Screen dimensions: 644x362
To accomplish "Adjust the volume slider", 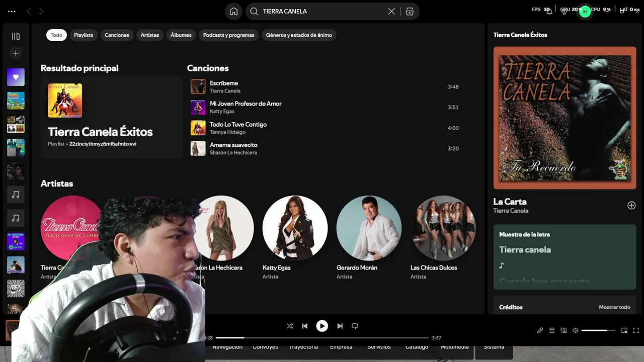I will pyautogui.click(x=598, y=330).
